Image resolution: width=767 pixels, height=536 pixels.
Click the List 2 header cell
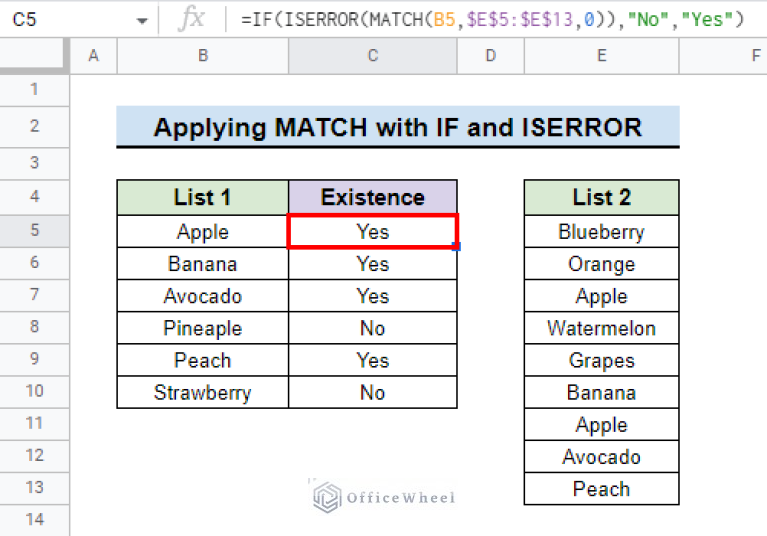(601, 197)
